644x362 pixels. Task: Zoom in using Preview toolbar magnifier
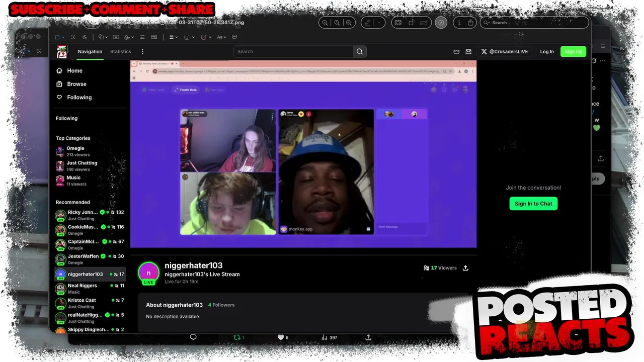tap(348, 23)
